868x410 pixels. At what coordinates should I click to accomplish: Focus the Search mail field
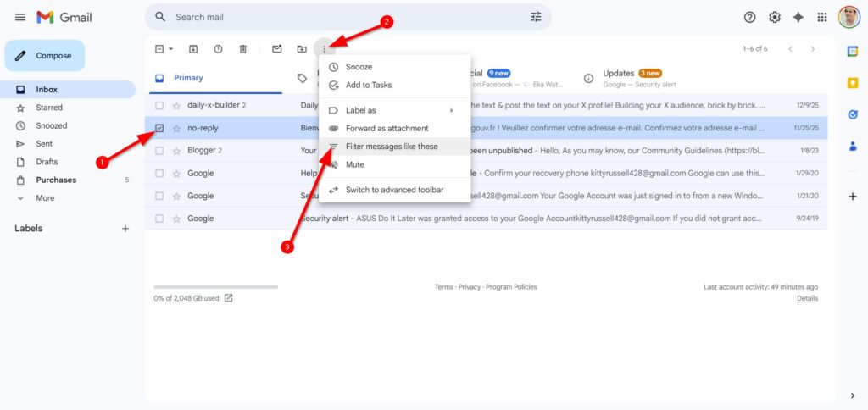[348, 17]
